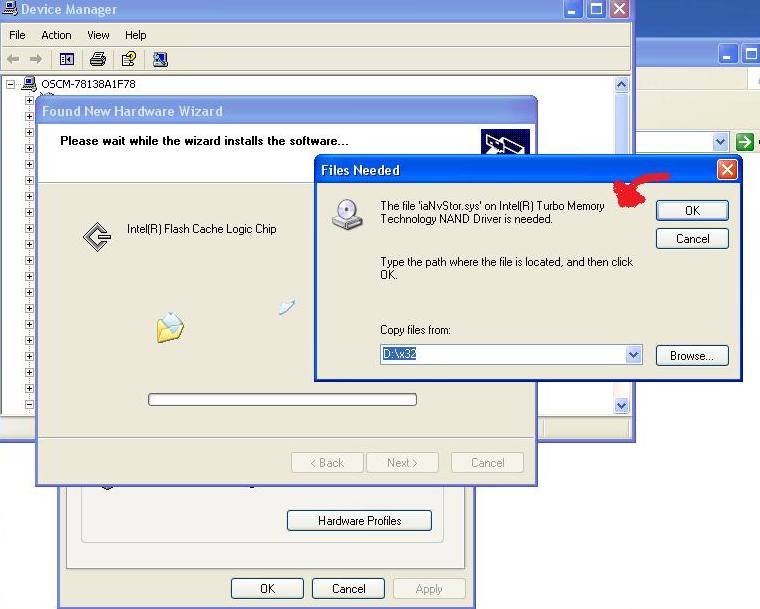Click the Scan for hardware changes icon

point(160,59)
